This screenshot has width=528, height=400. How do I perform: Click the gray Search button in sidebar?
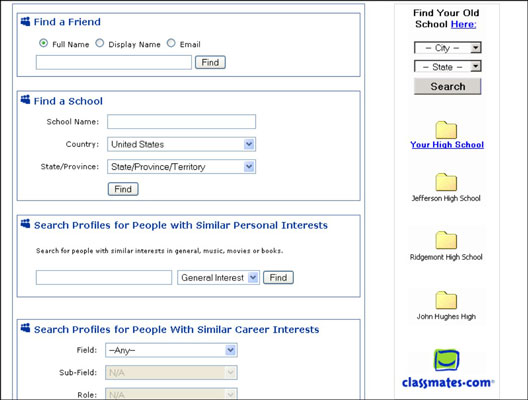pos(448,87)
